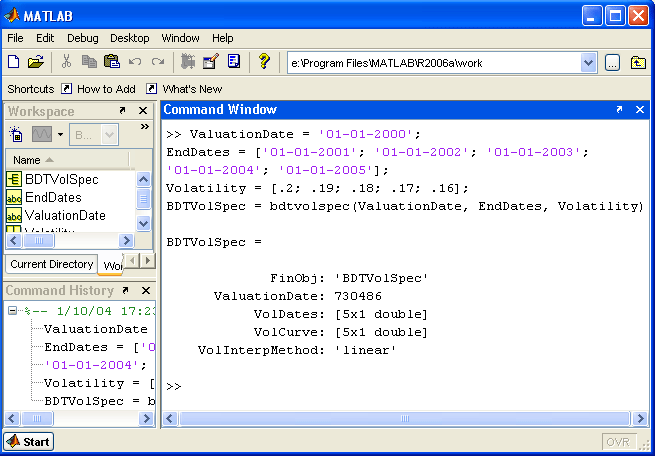Select '01-01-2004' line in Command History
Viewport: 655px width, 456px height.
point(95,365)
